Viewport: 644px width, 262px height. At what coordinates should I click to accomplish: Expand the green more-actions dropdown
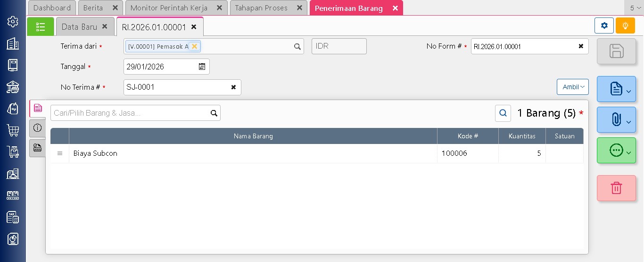point(616,151)
